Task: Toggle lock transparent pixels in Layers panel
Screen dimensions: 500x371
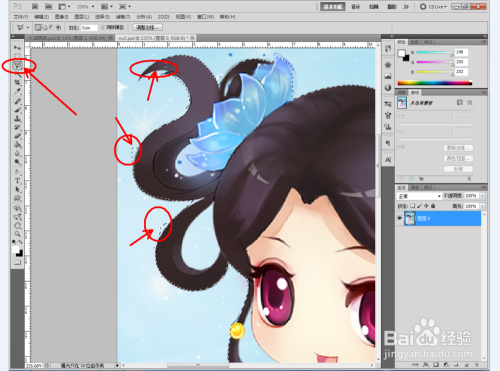Action: (x=413, y=206)
